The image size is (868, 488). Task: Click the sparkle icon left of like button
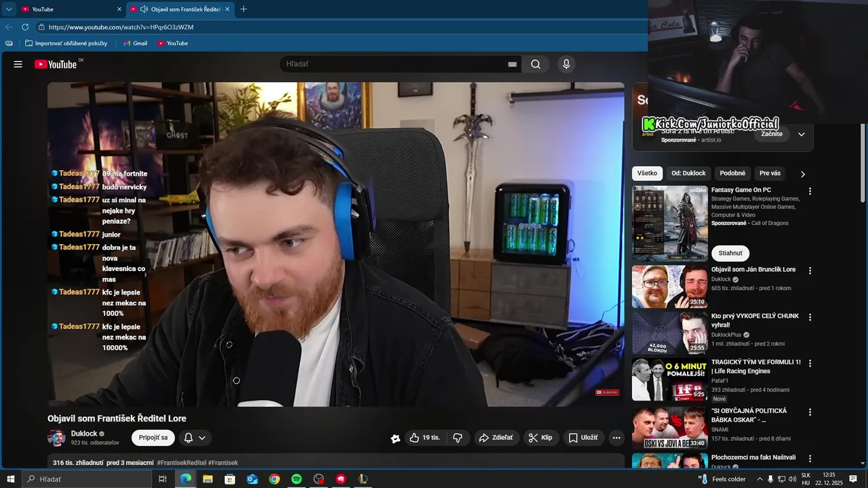coord(395,439)
